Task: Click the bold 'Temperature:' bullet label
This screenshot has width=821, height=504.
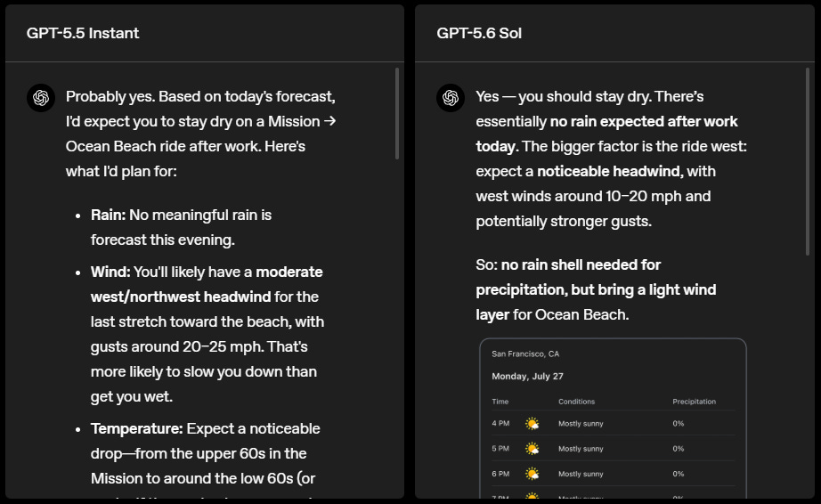Action: 136,428
